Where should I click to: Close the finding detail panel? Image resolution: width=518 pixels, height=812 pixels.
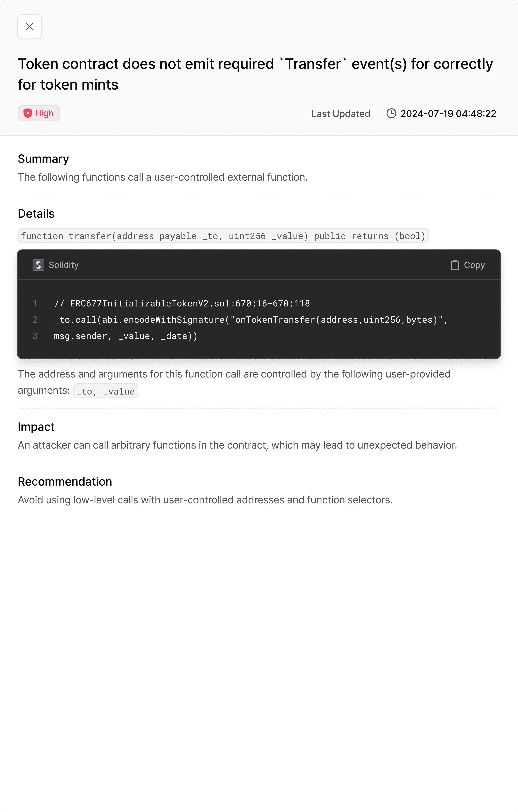coord(30,27)
